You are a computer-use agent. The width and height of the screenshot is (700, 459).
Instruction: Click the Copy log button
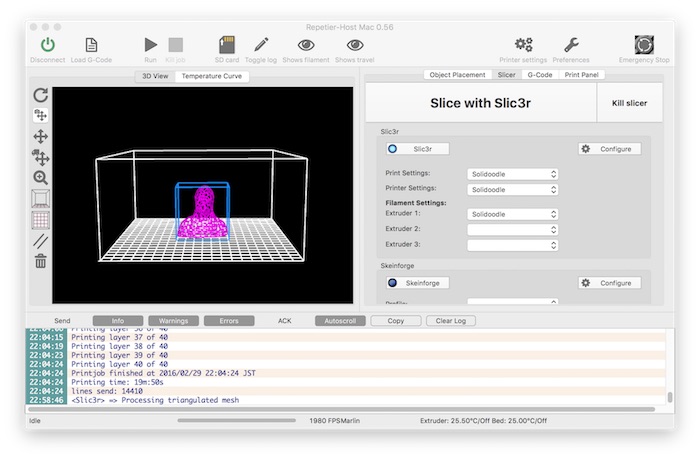[x=396, y=321]
